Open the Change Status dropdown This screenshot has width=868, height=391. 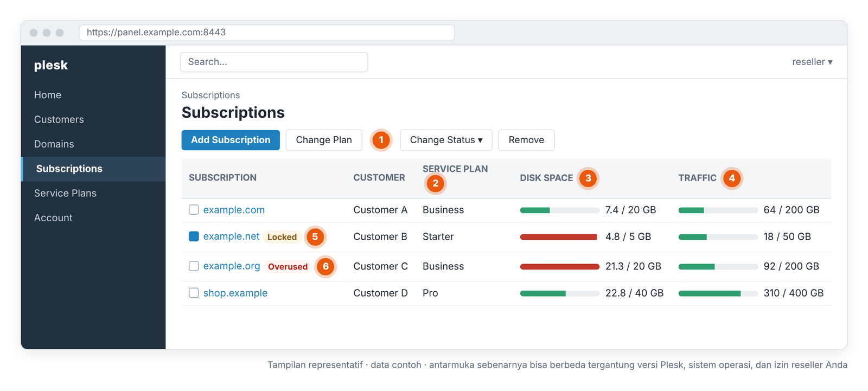pyautogui.click(x=446, y=140)
